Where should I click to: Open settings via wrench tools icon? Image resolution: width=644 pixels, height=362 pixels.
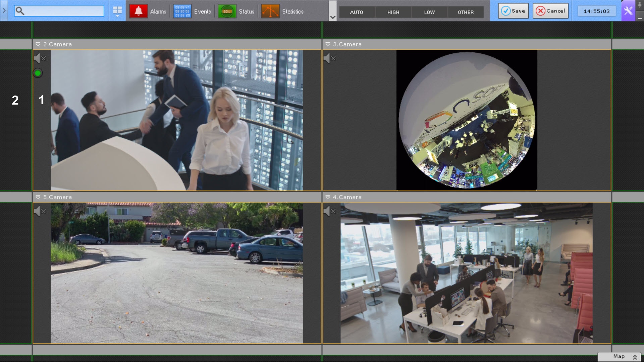(628, 11)
